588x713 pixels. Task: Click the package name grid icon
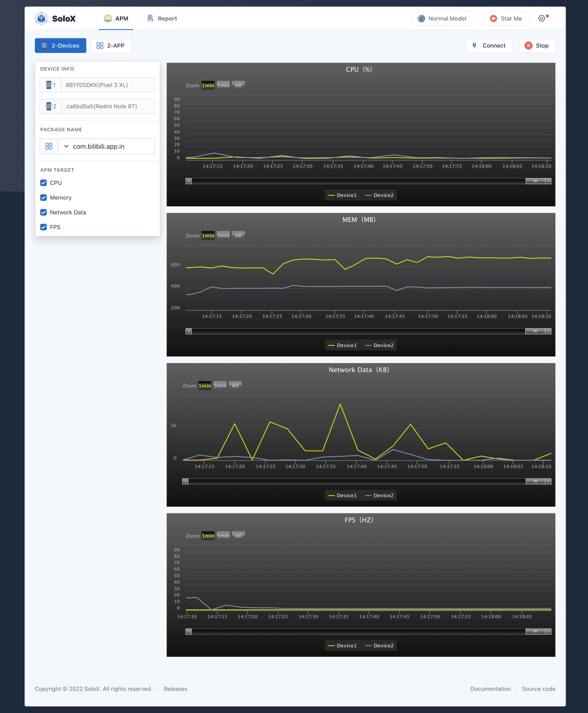click(49, 146)
